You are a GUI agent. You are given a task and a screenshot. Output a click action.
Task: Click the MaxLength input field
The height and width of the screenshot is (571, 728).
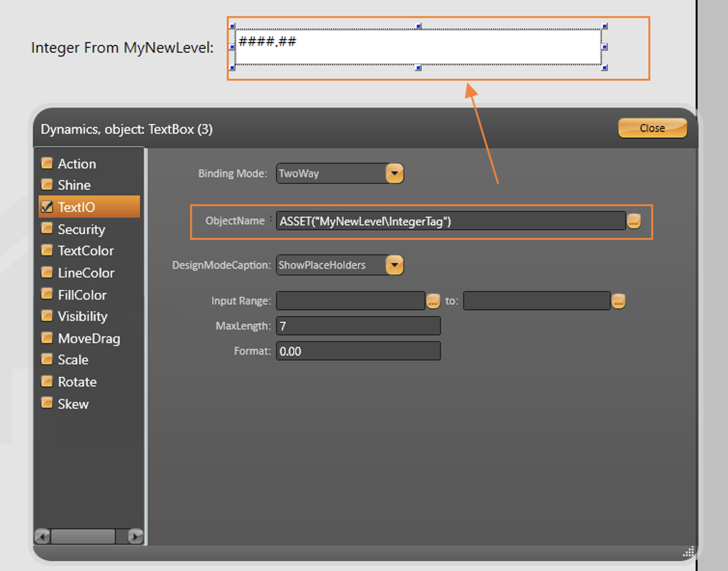click(358, 326)
